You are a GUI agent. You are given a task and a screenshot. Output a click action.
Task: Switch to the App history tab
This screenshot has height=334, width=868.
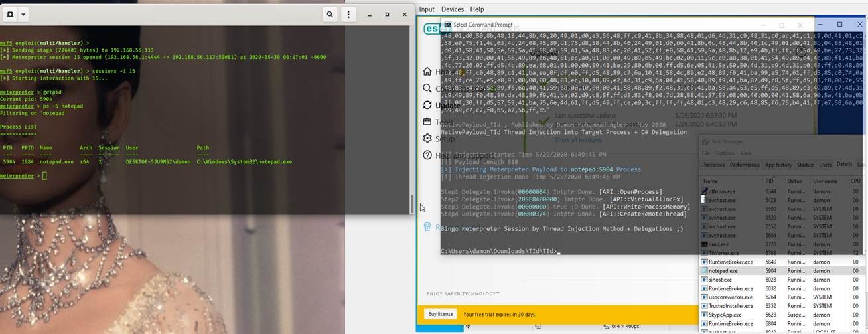778,165
